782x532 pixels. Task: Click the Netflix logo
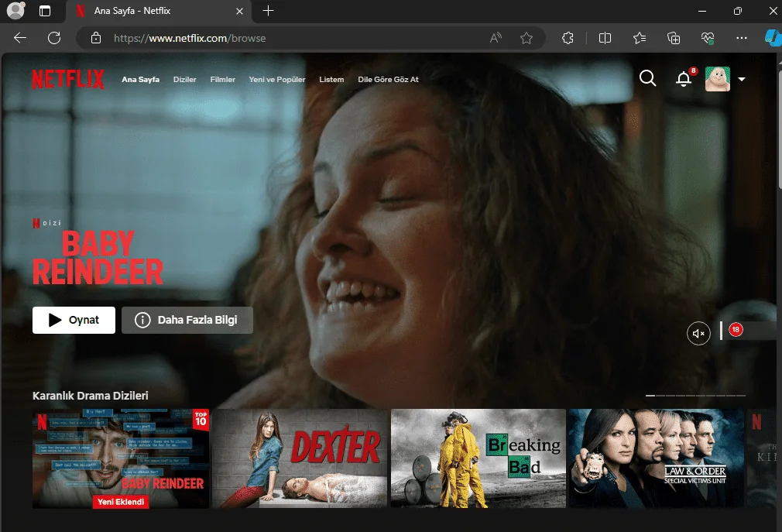tap(68, 79)
